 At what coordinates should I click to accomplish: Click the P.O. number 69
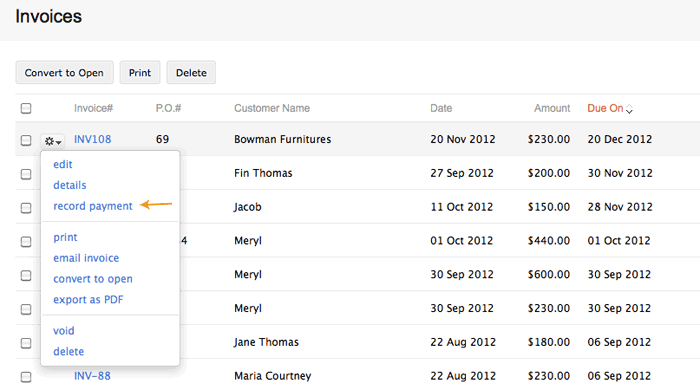(162, 139)
